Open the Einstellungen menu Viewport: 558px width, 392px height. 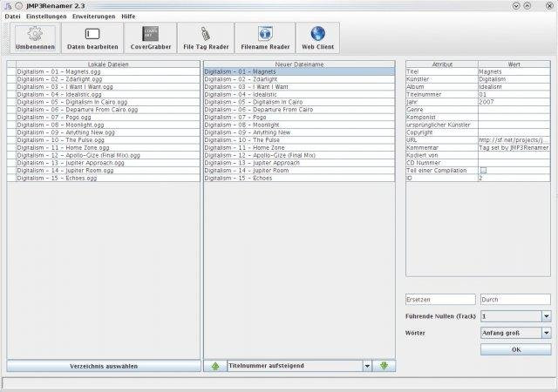click(x=46, y=17)
